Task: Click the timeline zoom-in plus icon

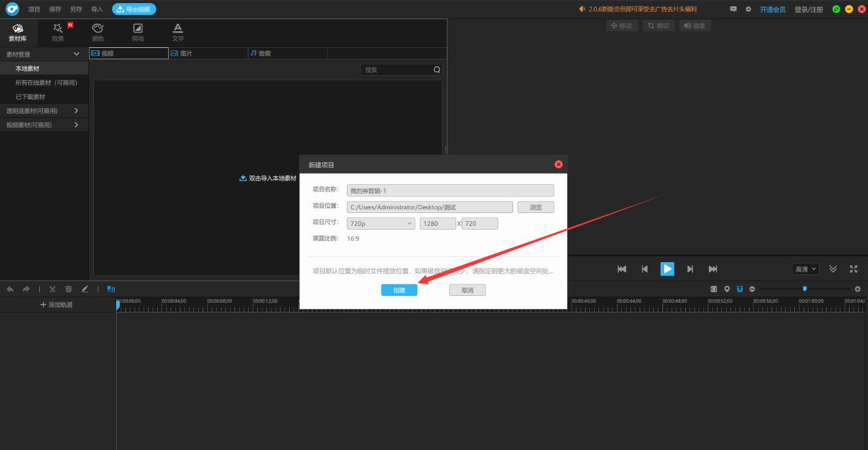Action: 858,289
